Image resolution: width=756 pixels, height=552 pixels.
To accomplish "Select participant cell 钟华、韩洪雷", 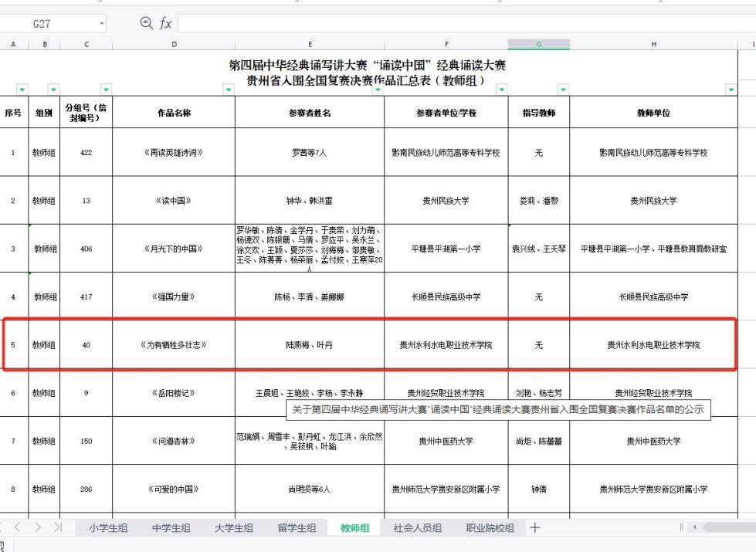I will (310, 201).
